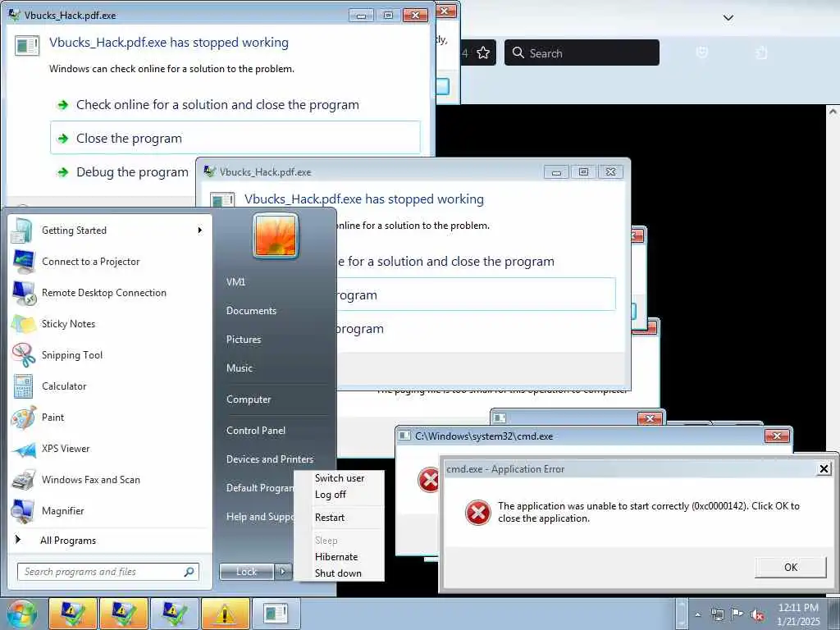Select first highlighted taskbar program icon
This screenshot has height=630, width=840.
72,614
